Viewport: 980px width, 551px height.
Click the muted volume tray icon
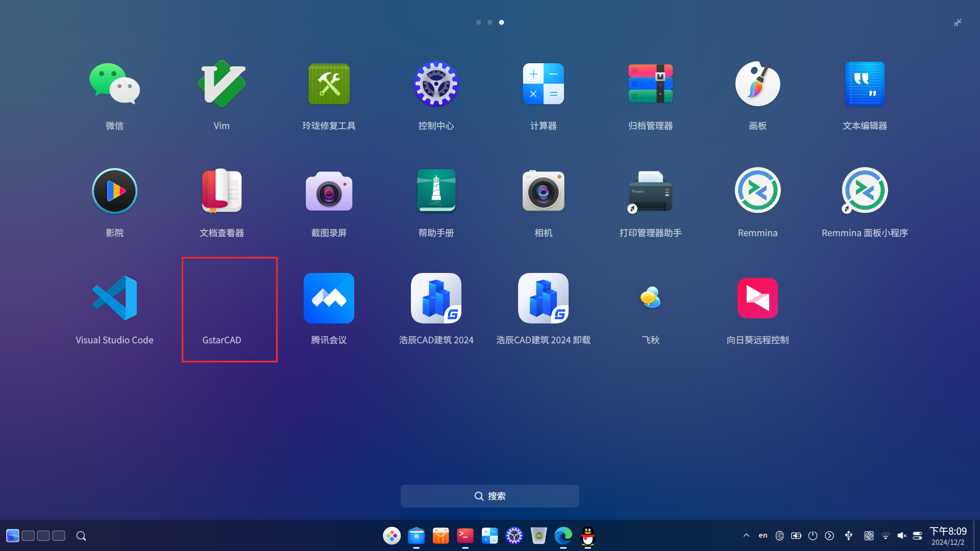pyautogui.click(x=902, y=536)
